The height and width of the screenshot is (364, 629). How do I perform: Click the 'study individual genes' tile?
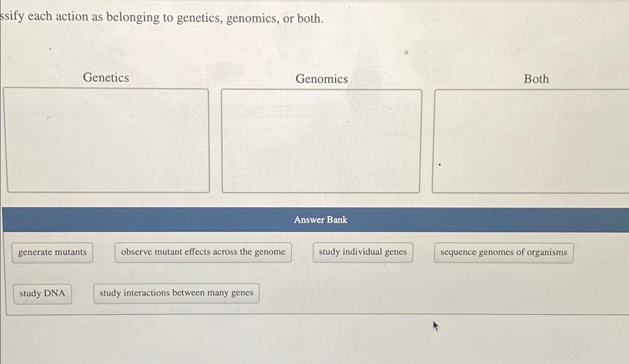(363, 252)
